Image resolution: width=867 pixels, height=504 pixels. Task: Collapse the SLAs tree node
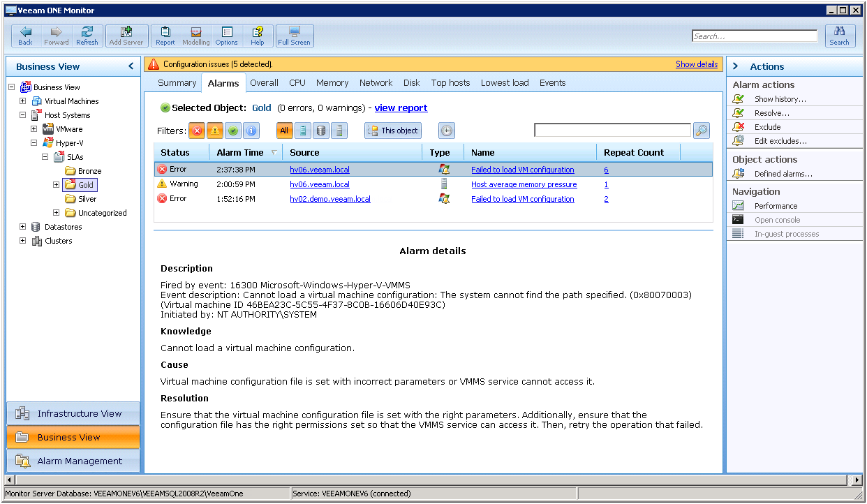pos(45,157)
